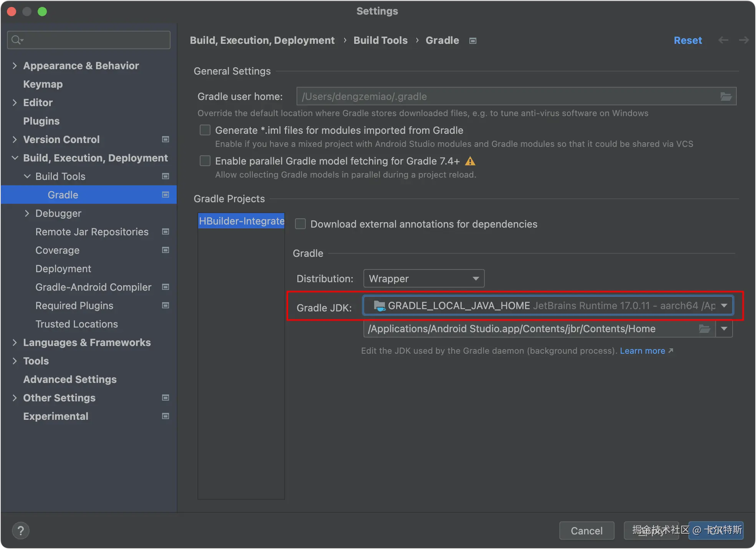Click project-level icon on Remote Jar Repositories row

(166, 232)
